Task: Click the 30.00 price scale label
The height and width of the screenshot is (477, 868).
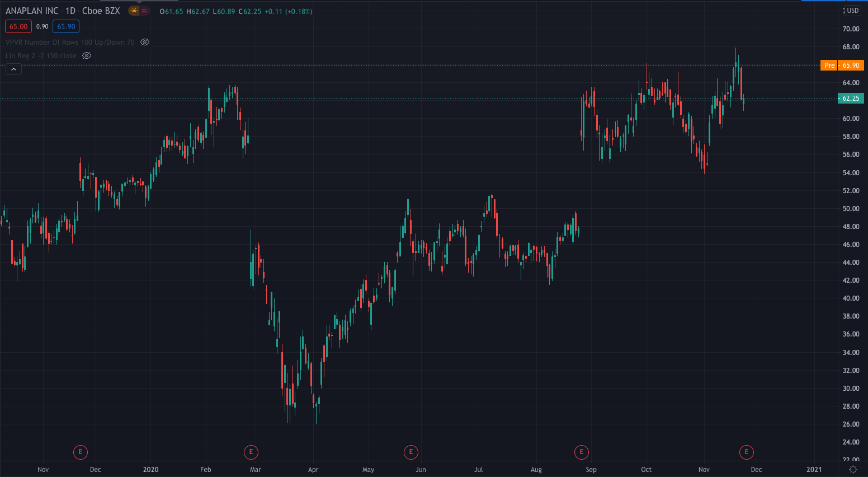Action: 851,389
